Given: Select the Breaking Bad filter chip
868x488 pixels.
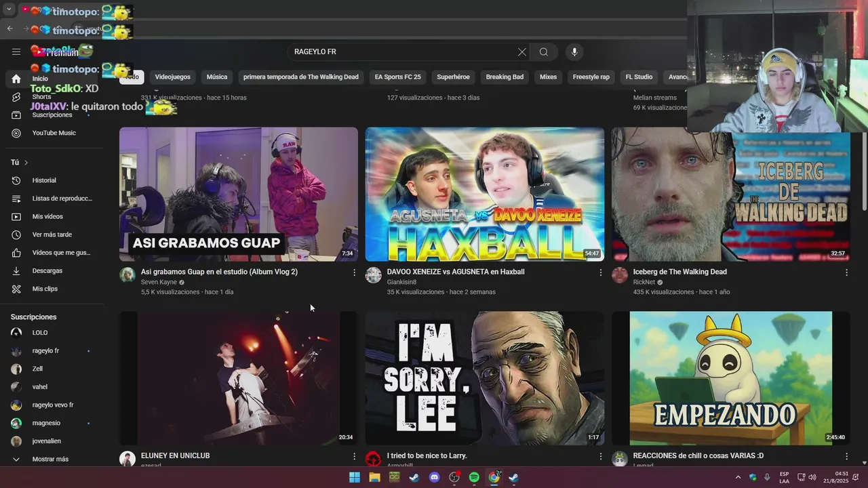Looking at the screenshot, I should coord(505,77).
